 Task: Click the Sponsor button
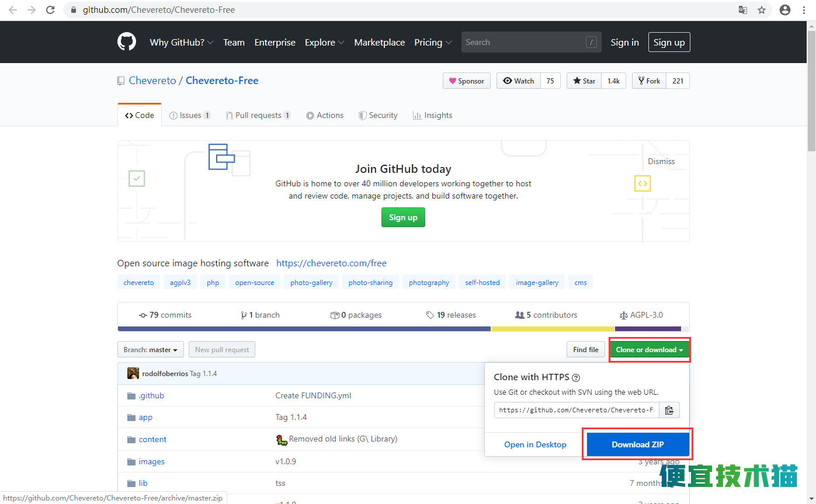click(467, 81)
